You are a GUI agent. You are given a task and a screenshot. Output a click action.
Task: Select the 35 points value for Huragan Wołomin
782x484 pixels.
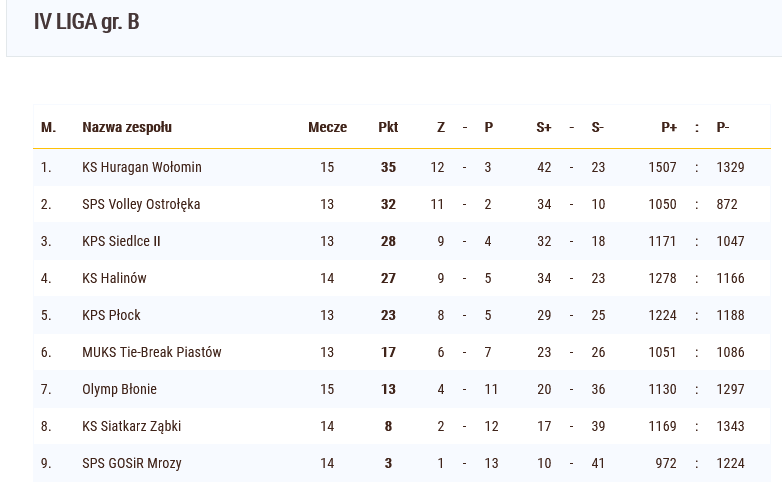(x=388, y=167)
